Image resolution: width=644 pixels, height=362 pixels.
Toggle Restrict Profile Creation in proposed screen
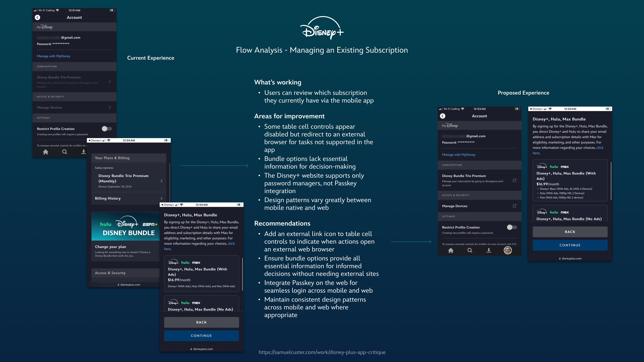pyautogui.click(x=512, y=227)
